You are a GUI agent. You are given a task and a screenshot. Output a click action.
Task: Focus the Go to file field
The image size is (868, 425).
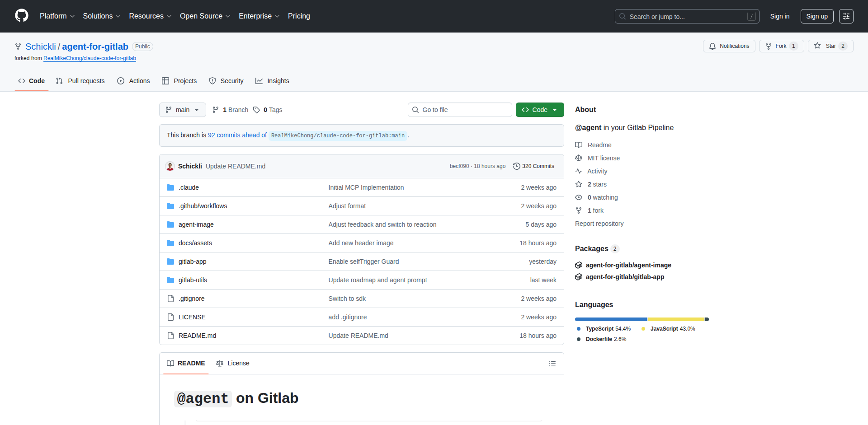pyautogui.click(x=460, y=110)
